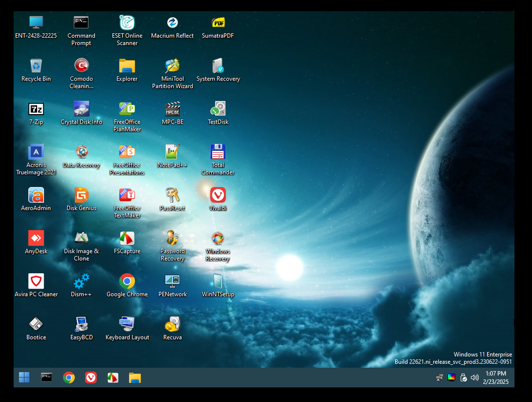Launch the MPC-BE media player icon

click(x=172, y=109)
